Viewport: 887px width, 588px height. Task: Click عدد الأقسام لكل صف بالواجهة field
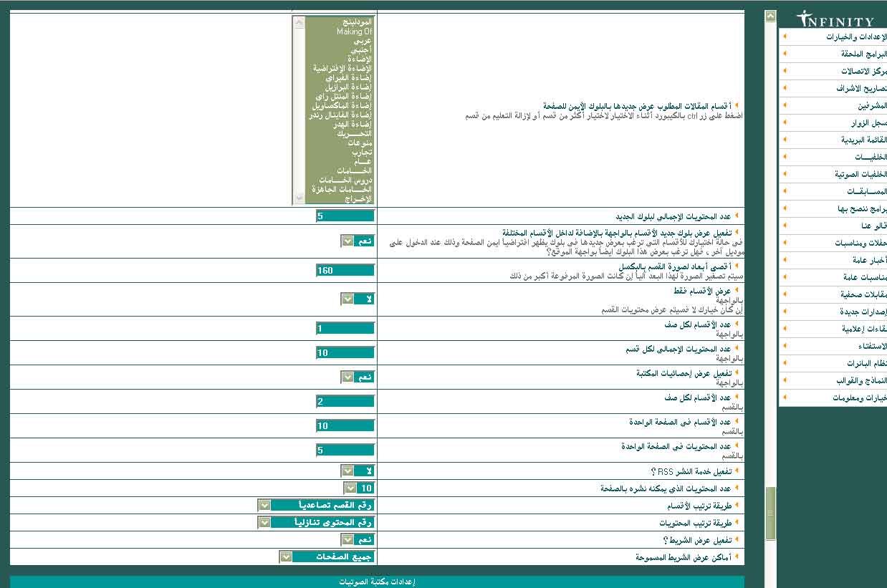(x=345, y=329)
